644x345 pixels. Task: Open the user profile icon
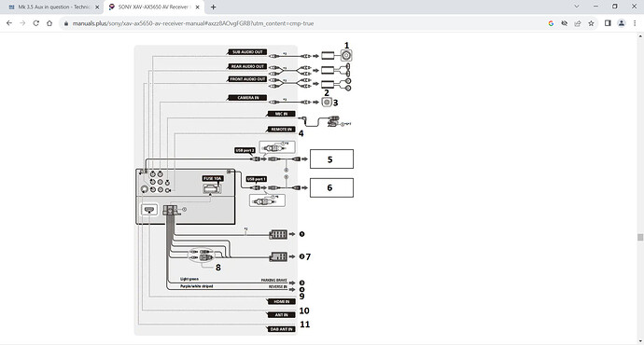pos(622,23)
